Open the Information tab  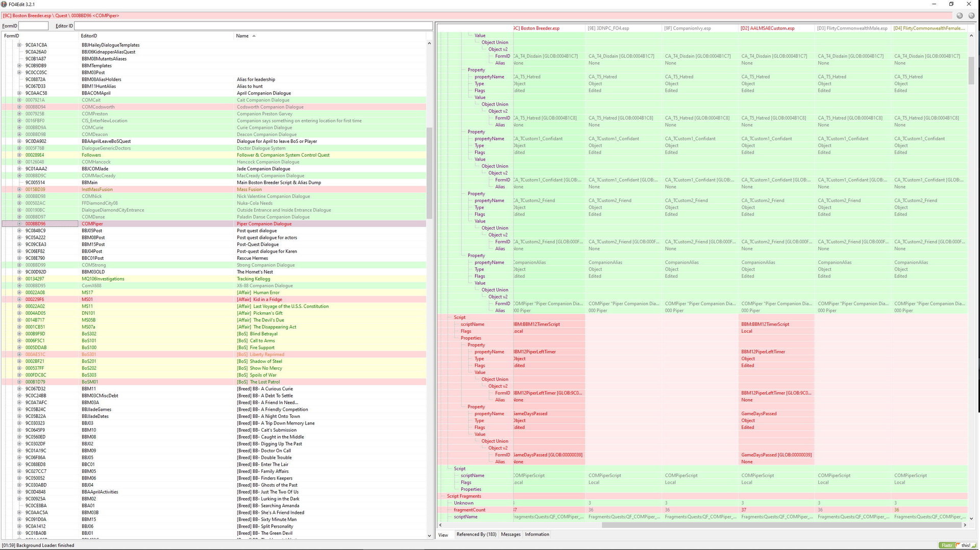(537, 535)
